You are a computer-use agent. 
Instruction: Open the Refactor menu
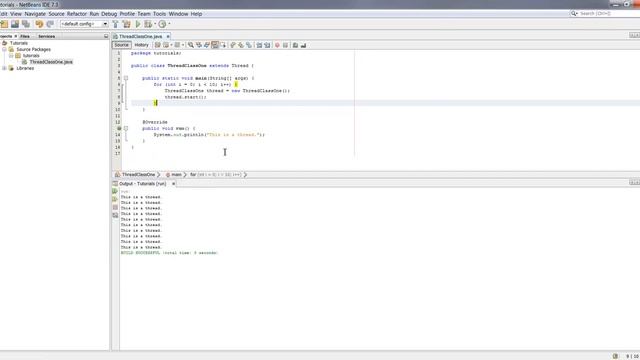click(x=77, y=14)
